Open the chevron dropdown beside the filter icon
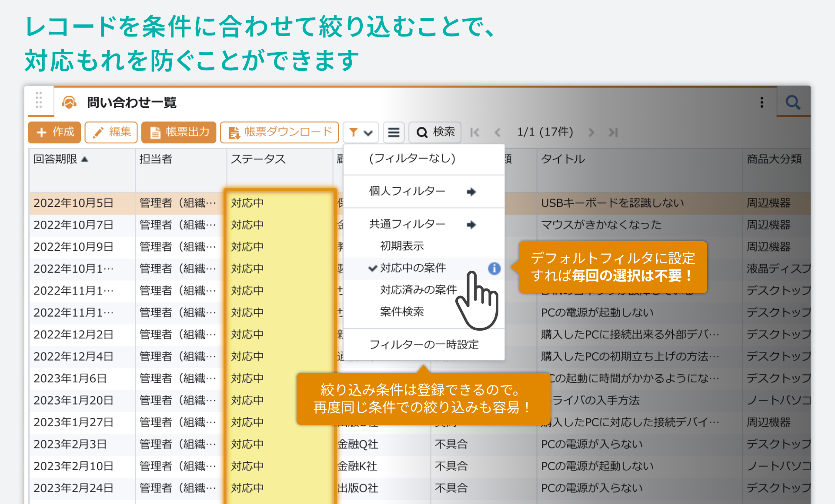Viewport: 835px width, 504px height. click(367, 133)
